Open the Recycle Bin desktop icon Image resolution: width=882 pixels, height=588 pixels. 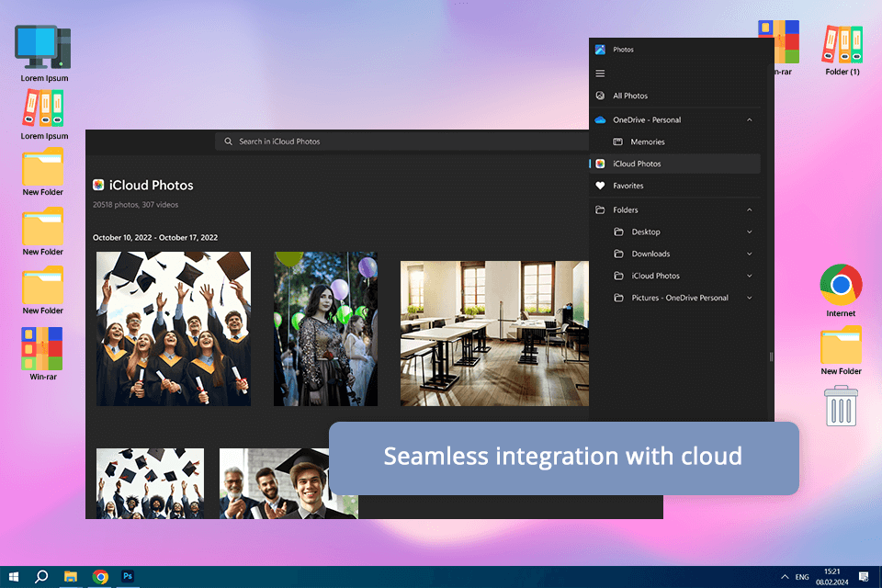(x=841, y=406)
